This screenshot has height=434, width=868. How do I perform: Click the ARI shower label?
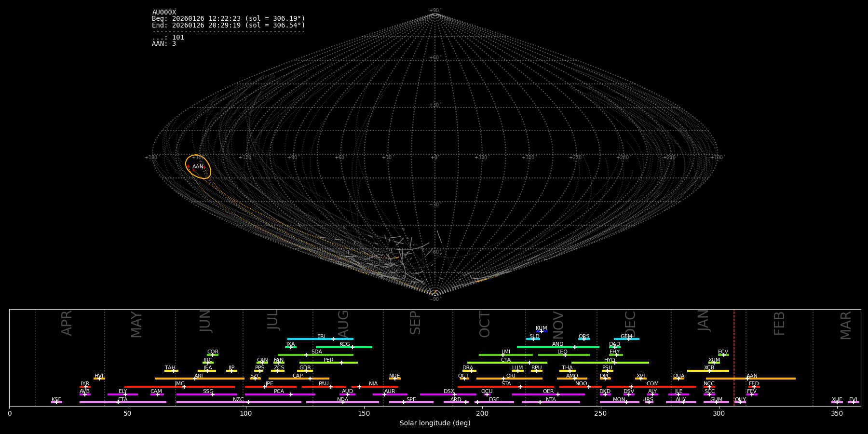tap(198, 376)
